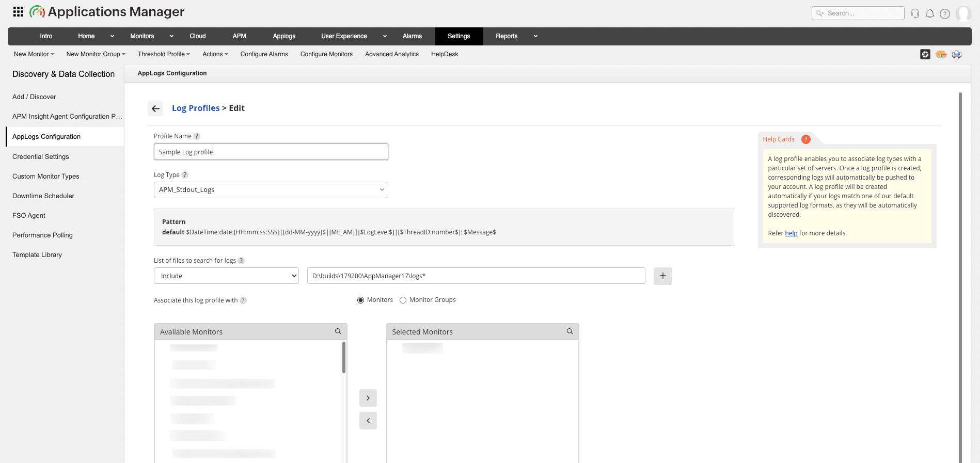Open the New Monitor dropdown
Image resolution: width=980 pixels, height=463 pixels.
(x=34, y=54)
